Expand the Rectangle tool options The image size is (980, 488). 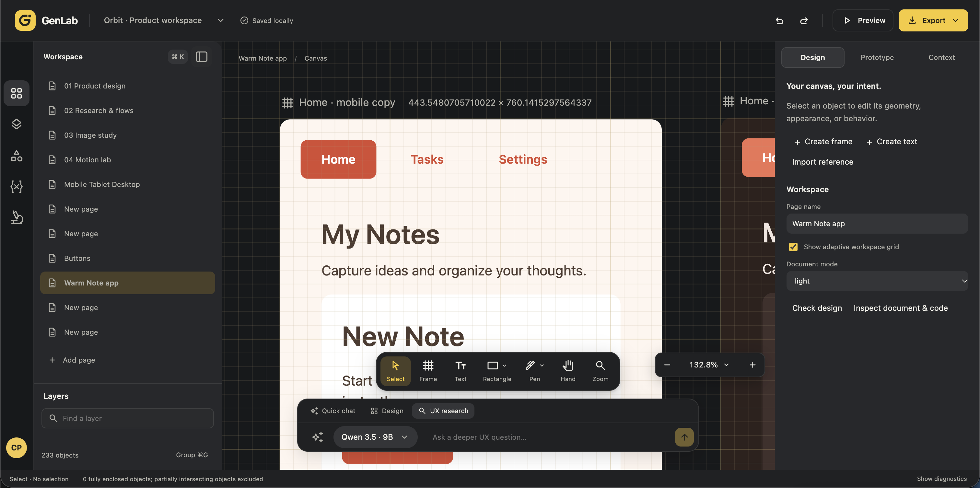(505, 366)
